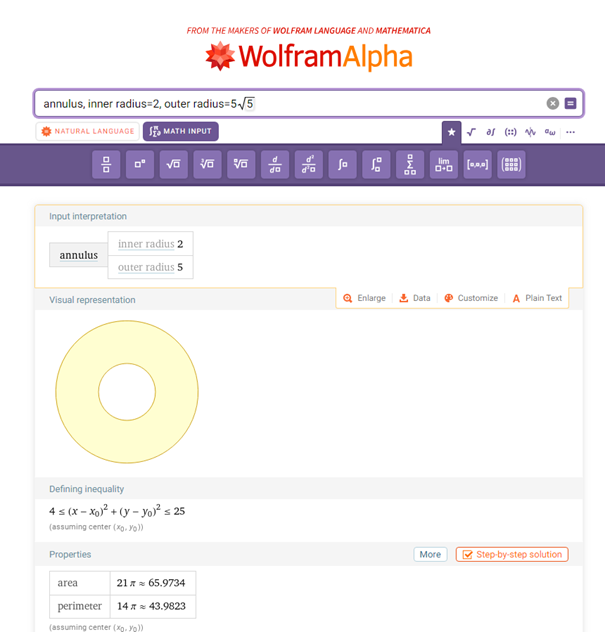The width and height of the screenshot is (605, 632).
Task: Click the More button in Properties
Action: pyautogui.click(x=430, y=555)
